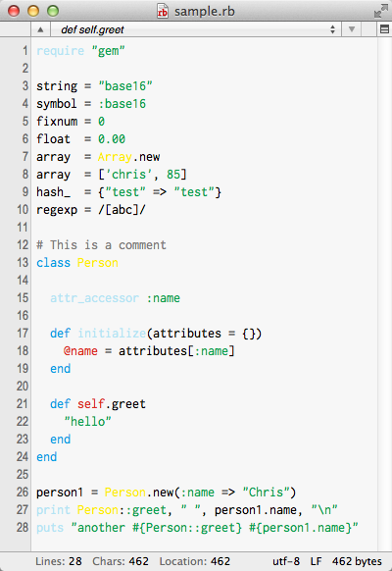
Task: Toggle fullscreen with the arrows icon
Action: pyautogui.click(x=380, y=11)
